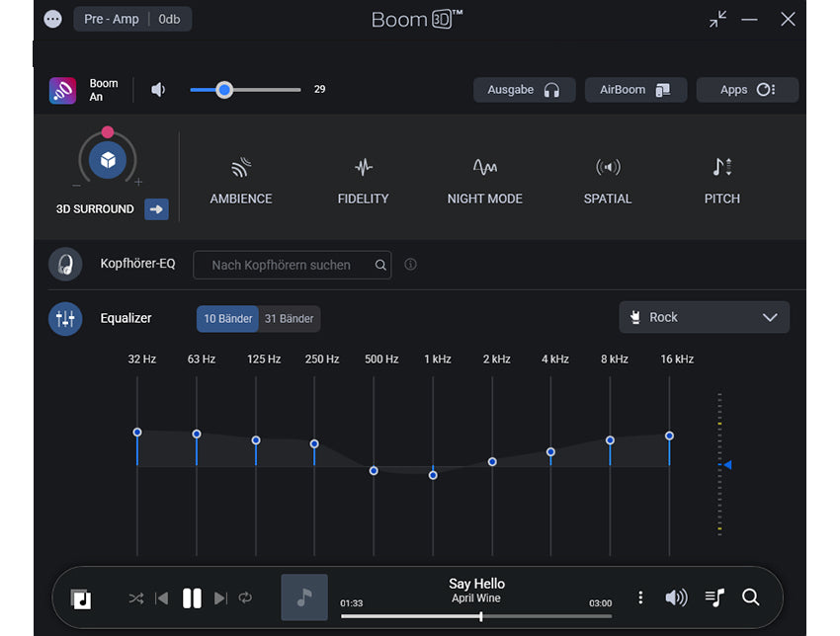Screen dimensions: 840x636
Task: Enable the Fidelity effect
Action: (x=364, y=181)
